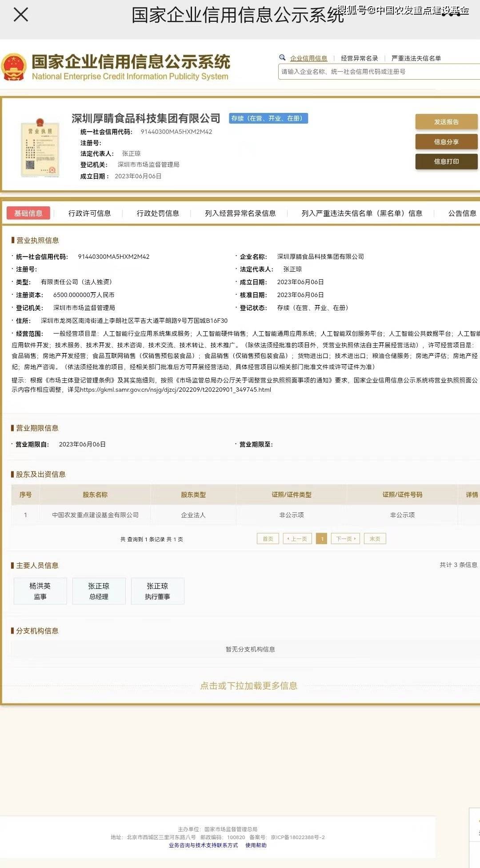480x868 pixels.
Task: Click the 股东名称 column header
Action: point(95,494)
